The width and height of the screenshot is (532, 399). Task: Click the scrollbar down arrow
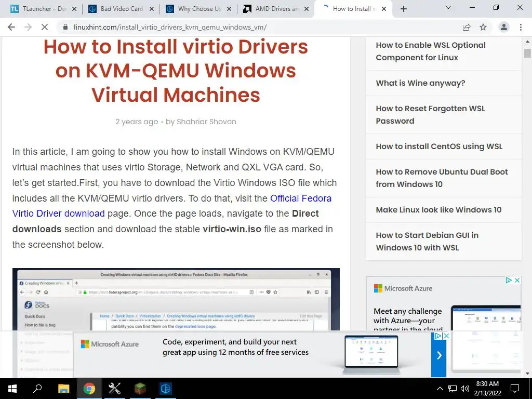[x=527, y=374]
